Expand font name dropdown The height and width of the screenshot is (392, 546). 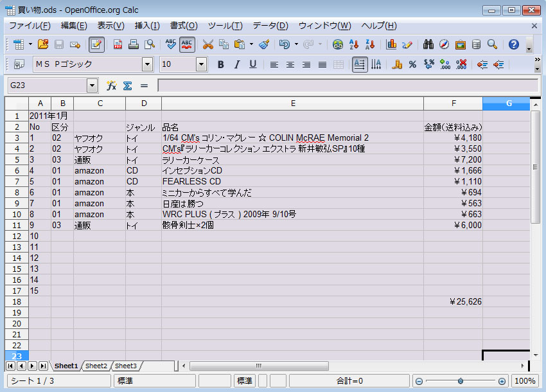click(148, 64)
